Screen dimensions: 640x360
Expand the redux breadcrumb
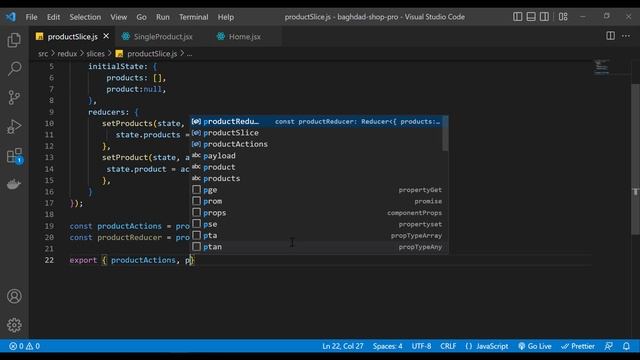pos(67,53)
